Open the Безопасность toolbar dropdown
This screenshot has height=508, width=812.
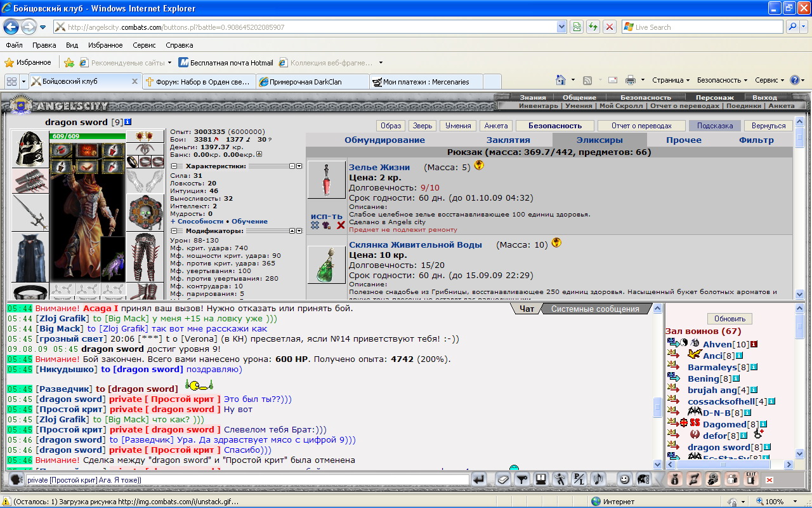(x=722, y=80)
